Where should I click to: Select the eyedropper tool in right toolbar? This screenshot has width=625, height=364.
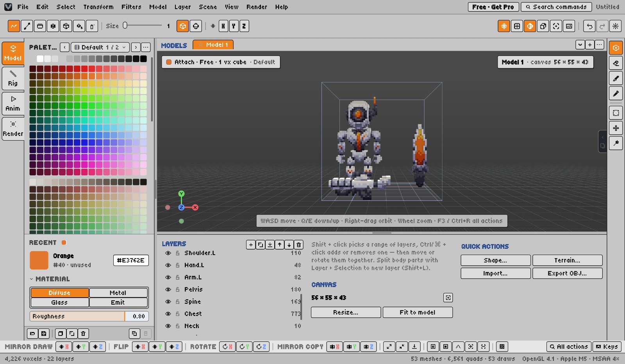click(x=616, y=93)
